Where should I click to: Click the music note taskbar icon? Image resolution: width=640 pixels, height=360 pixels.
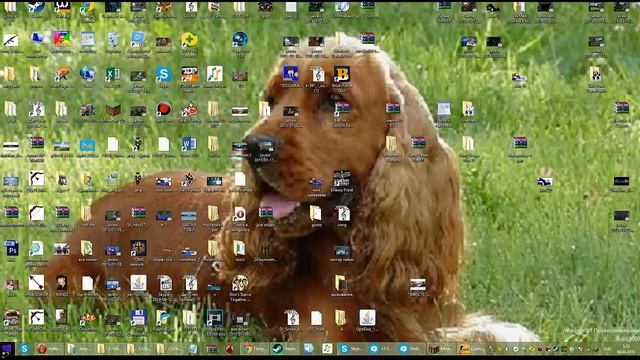pyautogui.click(x=327, y=349)
